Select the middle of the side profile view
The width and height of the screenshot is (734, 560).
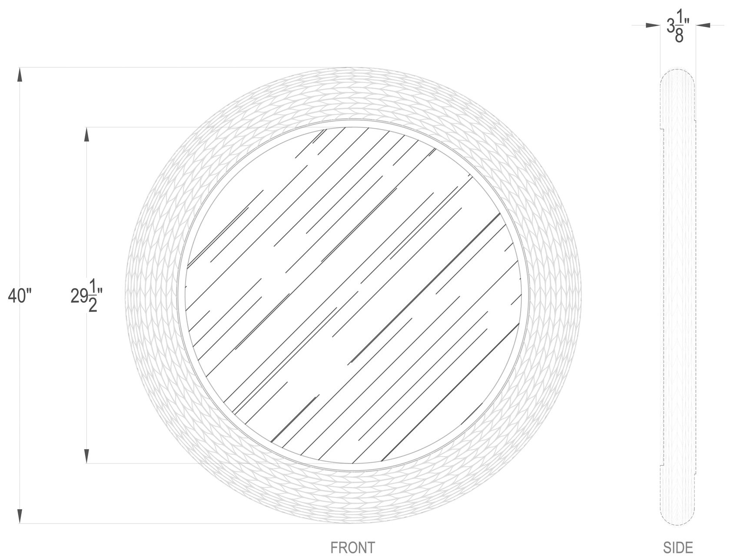point(678,295)
